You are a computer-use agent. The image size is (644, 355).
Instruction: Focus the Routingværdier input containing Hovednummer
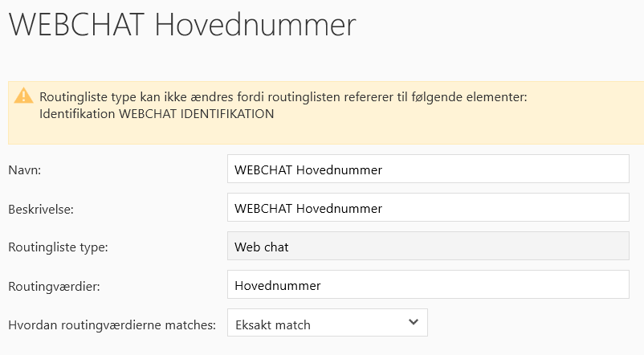tap(428, 284)
